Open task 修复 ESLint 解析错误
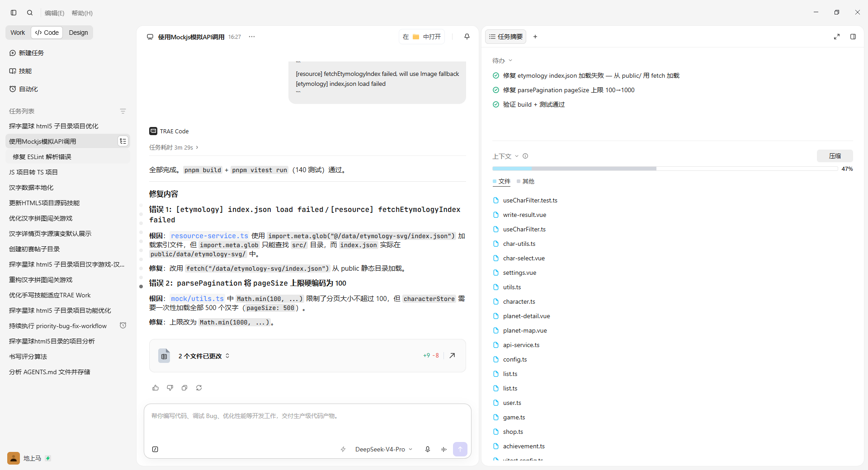Image resolution: width=868 pixels, height=470 pixels. pos(68,157)
